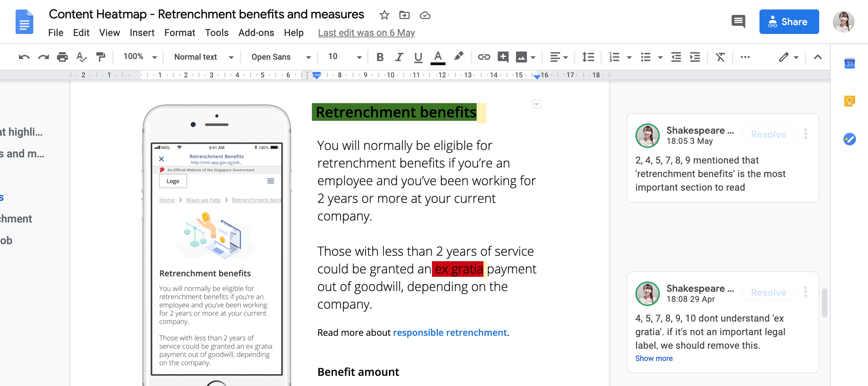
Task: Insert a link with the chain icon
Action: click(x=484, y=57)
